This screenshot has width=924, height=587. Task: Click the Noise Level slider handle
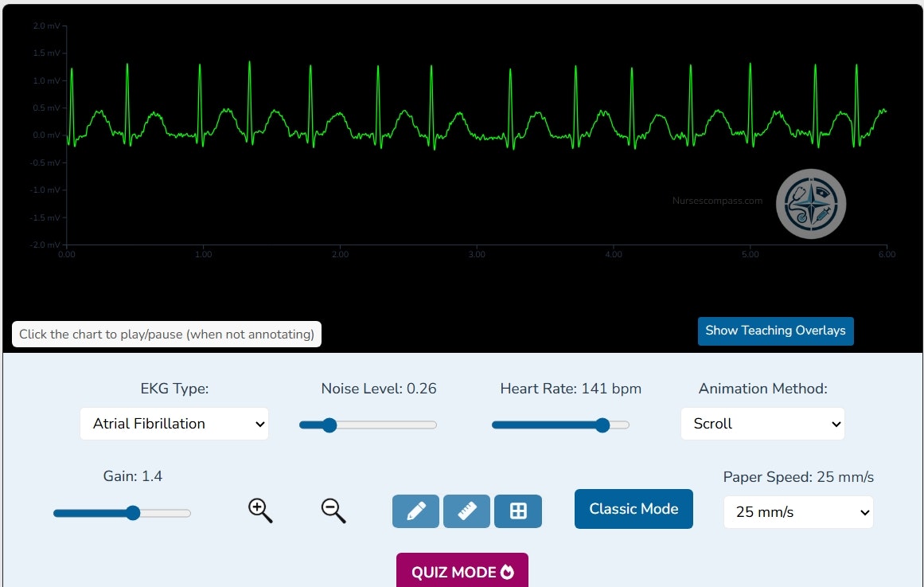click(329, 425)
